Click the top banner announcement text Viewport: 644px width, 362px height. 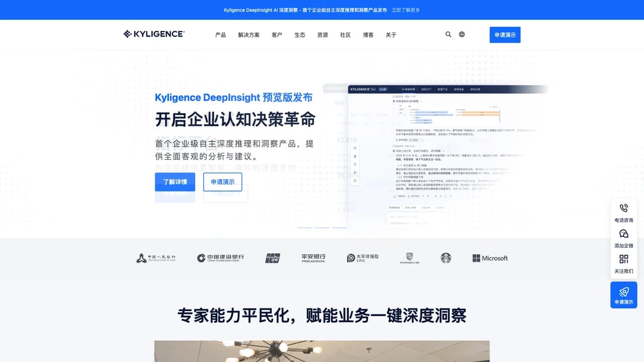click(305, 10)
